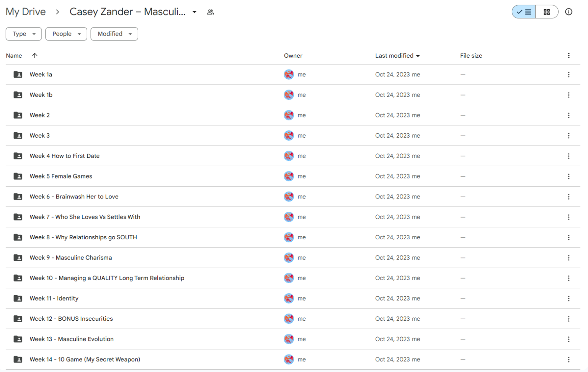The image size is (588, 372).
Task: Click three-dot menu for Week 14 folder
Action: click(x=568, y=360)
